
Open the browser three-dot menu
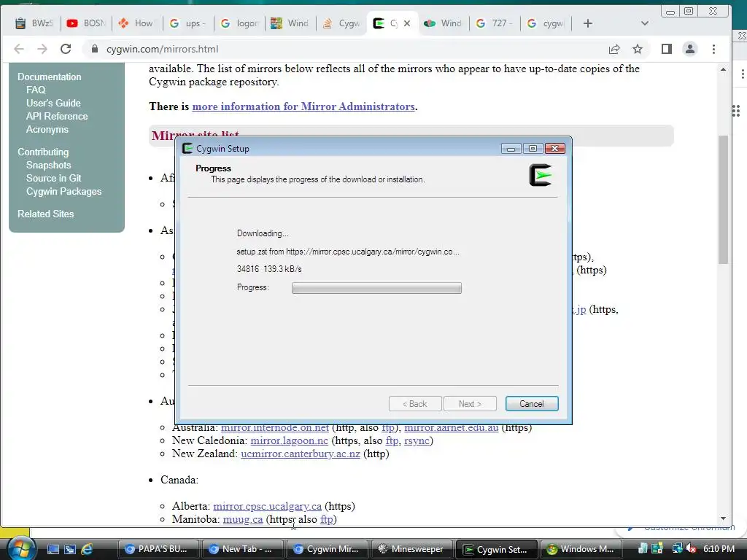713,49
